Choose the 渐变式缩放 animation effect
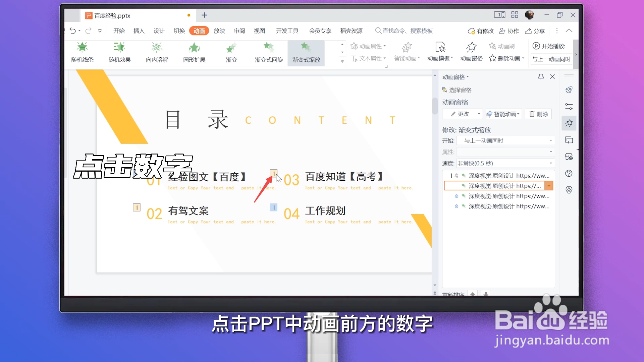This screenshot has width=644, height=362. click(306, 53)
